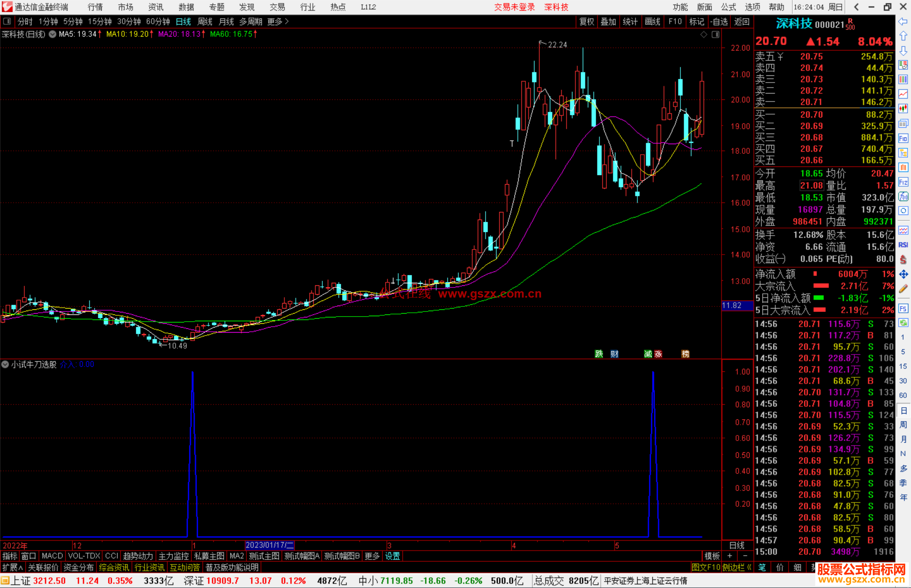Click the -自选 button
The width and height of the screenshot is (911, 588).
[x=719, y=21]
